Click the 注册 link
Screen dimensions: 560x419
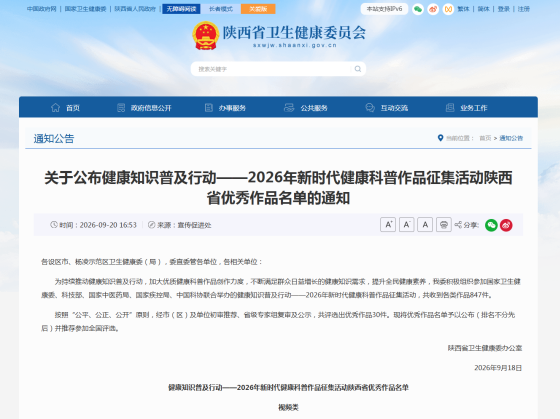coord(524,9)
